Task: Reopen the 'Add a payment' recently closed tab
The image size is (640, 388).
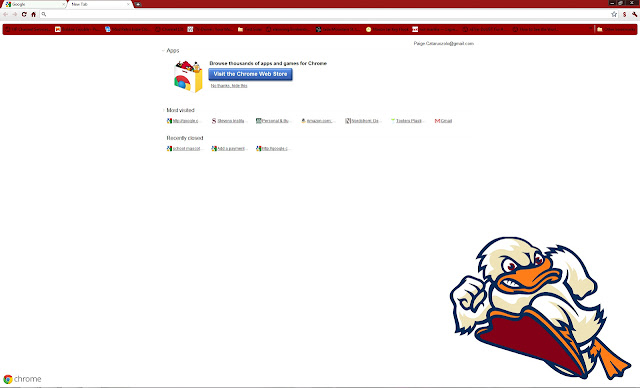Action: point(228,149)
